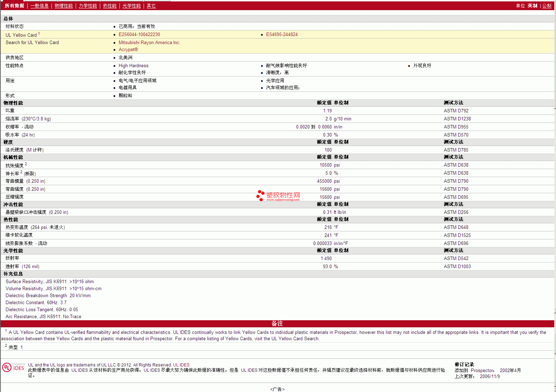Click the UL Yellow Card row label
This screenshot has height=392, width=556.
pyautogui.click(x=21, y=35)
